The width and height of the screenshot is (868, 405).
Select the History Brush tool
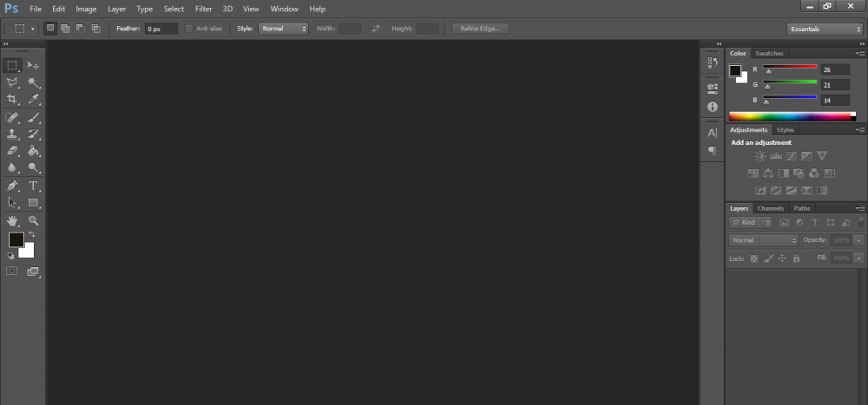coord(33,134)
